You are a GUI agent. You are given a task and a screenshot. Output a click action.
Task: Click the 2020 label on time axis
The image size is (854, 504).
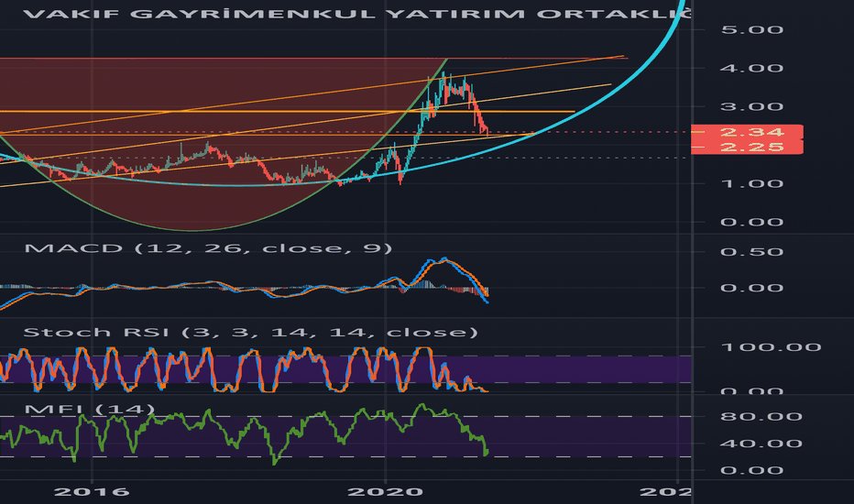[x=385, y=492]
